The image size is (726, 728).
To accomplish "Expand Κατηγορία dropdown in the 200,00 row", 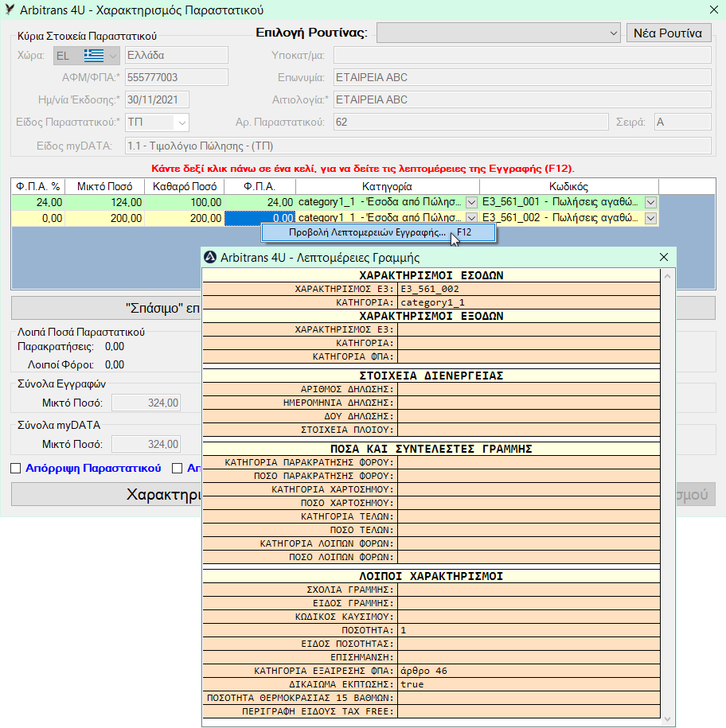I will pyautogui.click(x=471, y=218).
